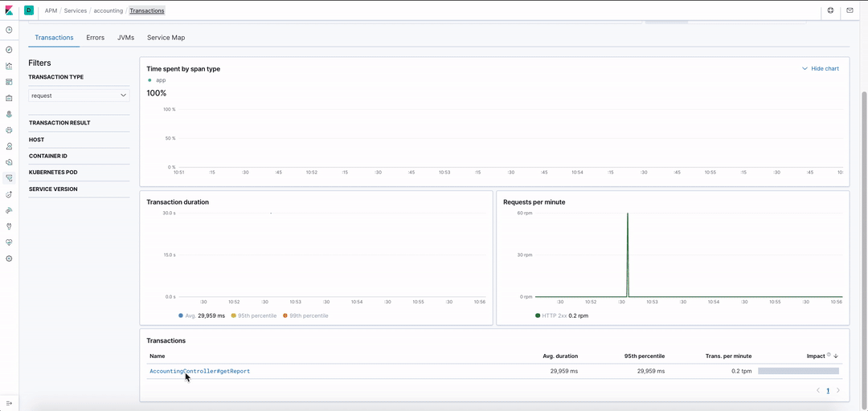This screenshot has width=868, height=411.
Task: Open highlighted APM icon in sidebar
Action: (9, 178)
